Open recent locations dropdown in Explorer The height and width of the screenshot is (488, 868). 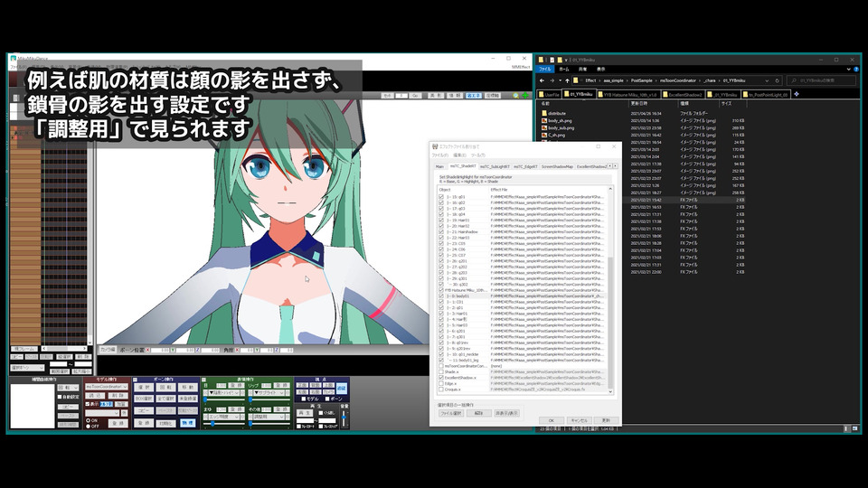pyautogui.click(x=560, y=80)
